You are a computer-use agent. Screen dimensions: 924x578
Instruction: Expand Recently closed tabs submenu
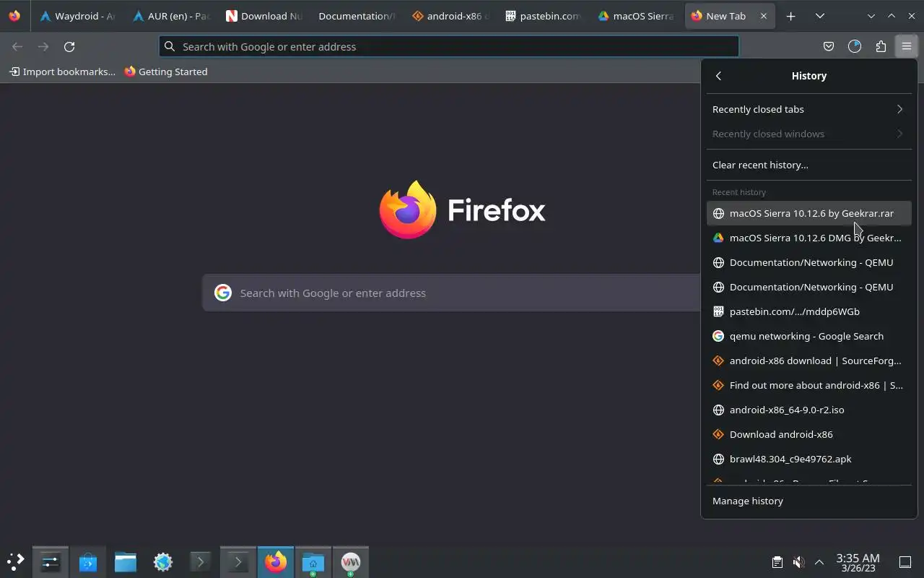[x=808, y=109]
